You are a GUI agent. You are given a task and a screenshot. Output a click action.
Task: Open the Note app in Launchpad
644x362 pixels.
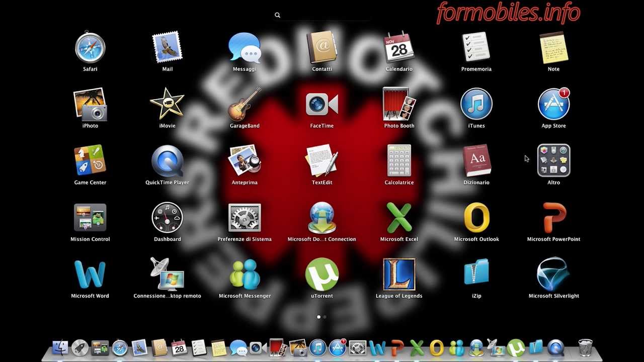(553, 47)
